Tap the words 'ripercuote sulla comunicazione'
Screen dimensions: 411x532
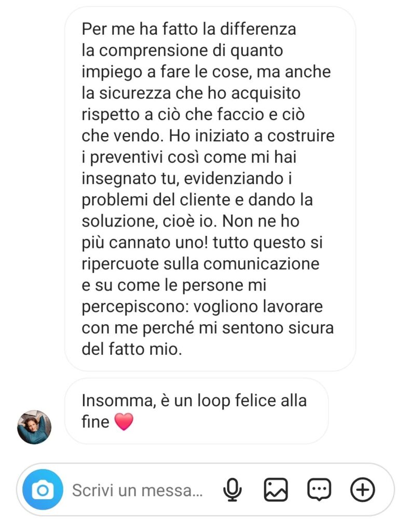pyautogui.click(x=201, y=264)
